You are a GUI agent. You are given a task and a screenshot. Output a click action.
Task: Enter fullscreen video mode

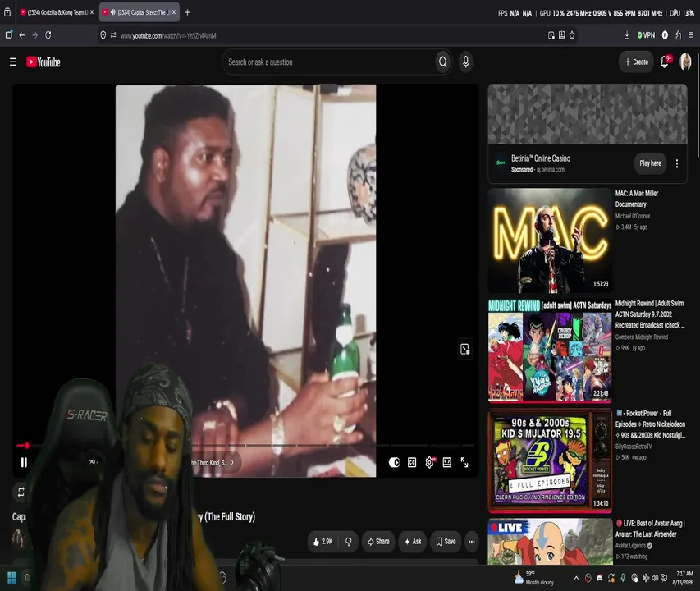(464, 462)
